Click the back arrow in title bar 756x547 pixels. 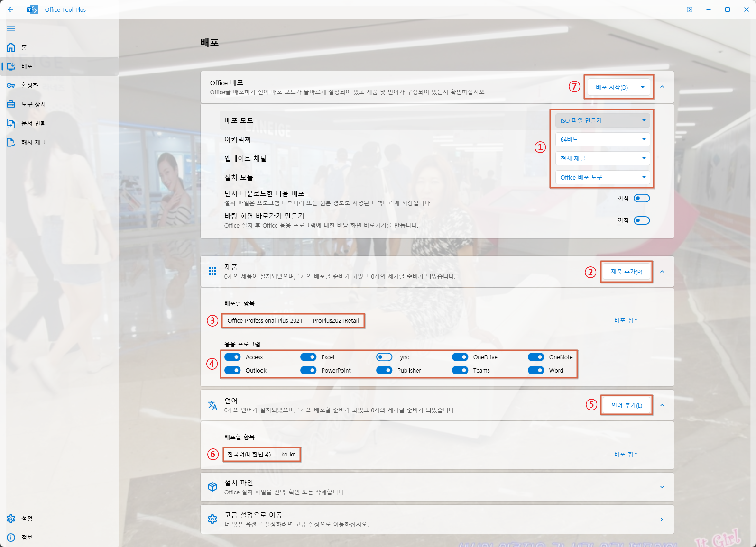pos(10,9)
